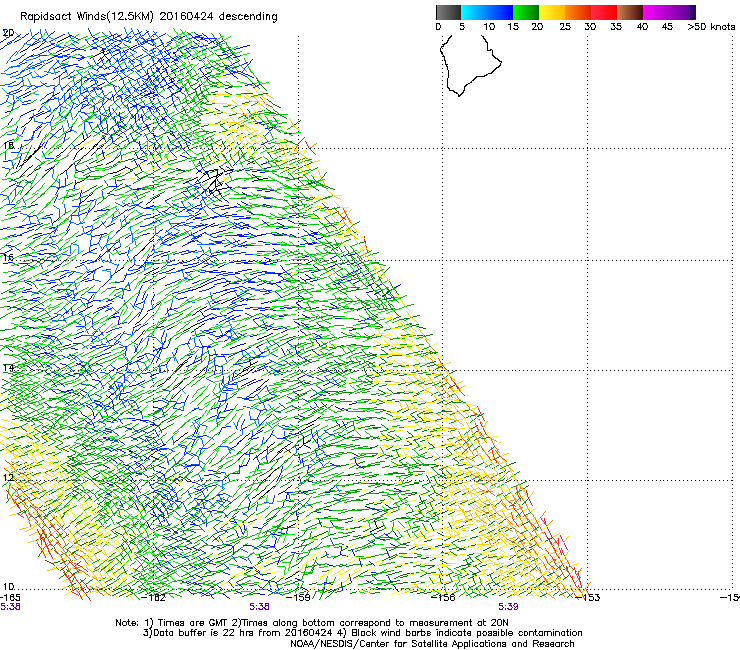The width and height of the screenshot is (740, 650).
Task: Click the '15' legend scale label
Action: pos(513,27)
